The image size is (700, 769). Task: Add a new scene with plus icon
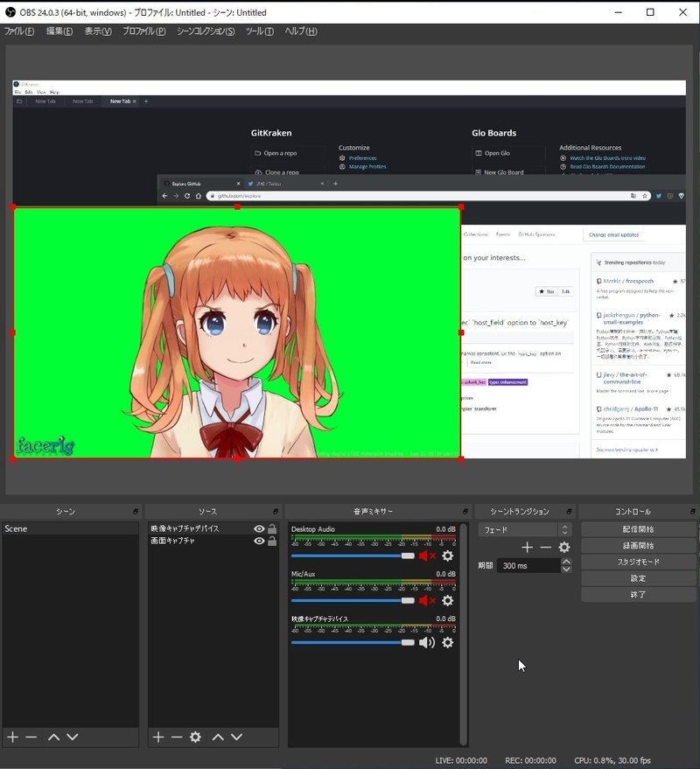(13, 737)
